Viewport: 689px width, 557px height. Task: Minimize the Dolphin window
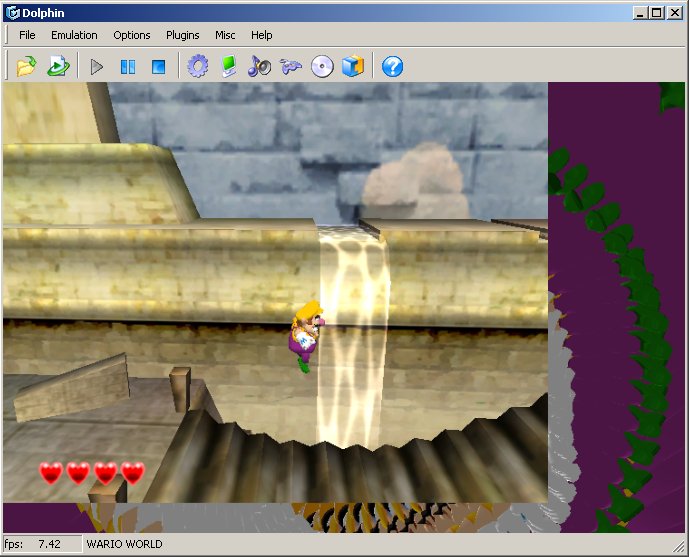click(640, 13)
